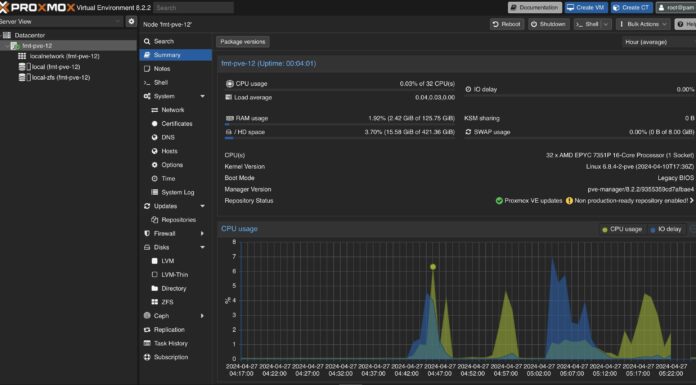Open the Shell button dropdown arrow
The height and width of the screenshot is (385, 696).
[x=606, y=24]
